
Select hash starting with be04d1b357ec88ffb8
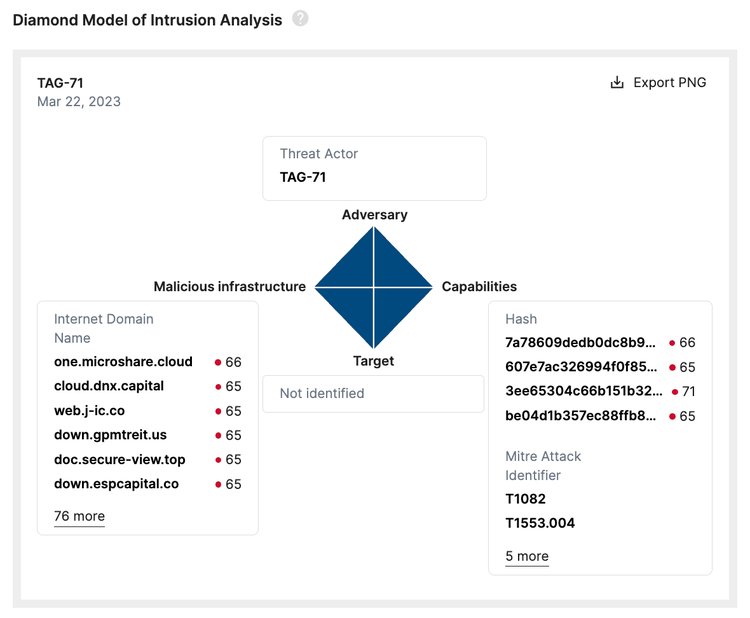[x=581, y=416]
